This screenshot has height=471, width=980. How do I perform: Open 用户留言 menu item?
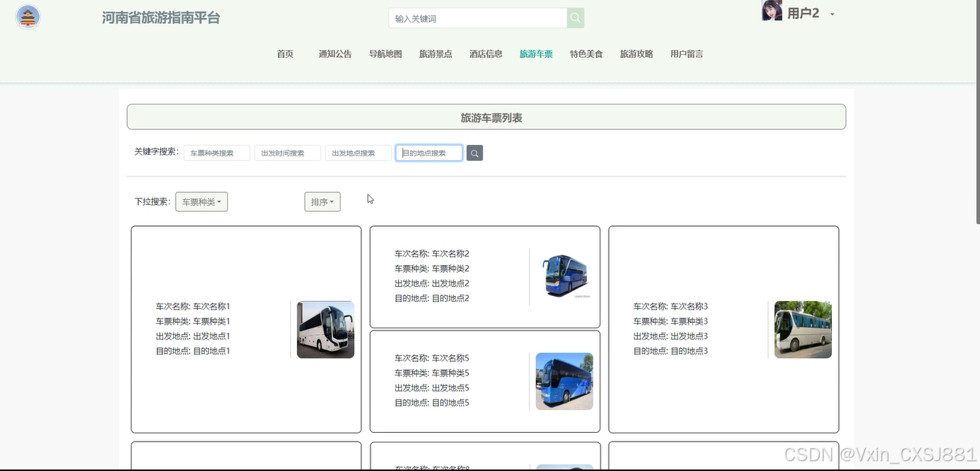pos(687,54)
